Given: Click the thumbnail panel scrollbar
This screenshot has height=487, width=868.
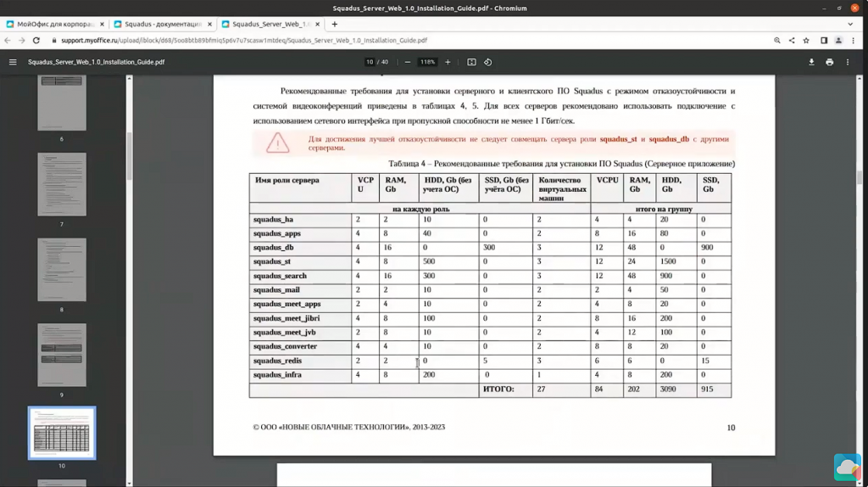Looking at the screenshot, I should click(129, 156).
